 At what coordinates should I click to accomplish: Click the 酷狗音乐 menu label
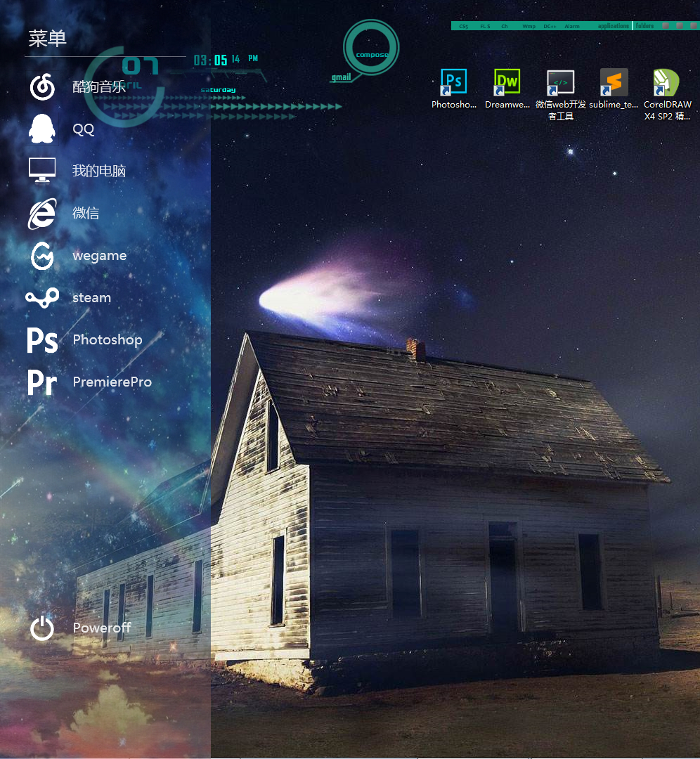99,87
